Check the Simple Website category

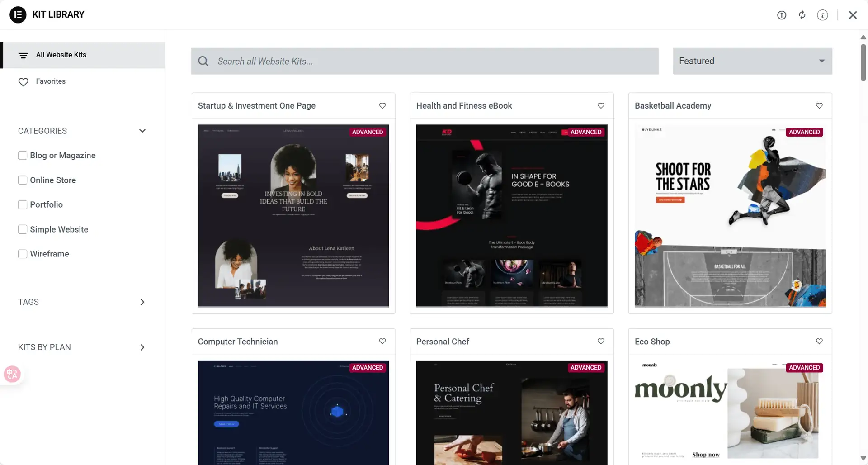coord(23,229)
